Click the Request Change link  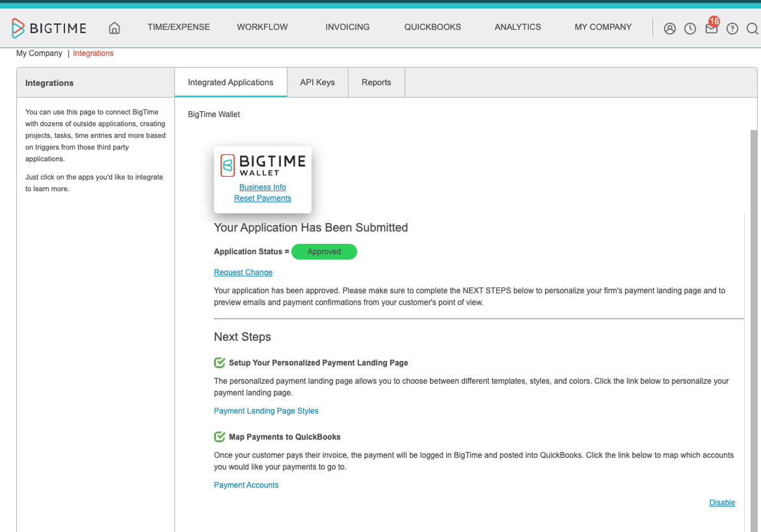[243, 273]
